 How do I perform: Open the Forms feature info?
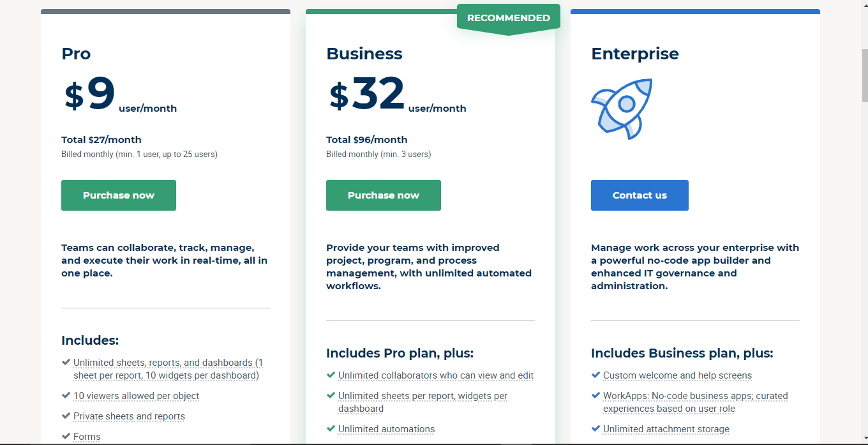(87, 437)
